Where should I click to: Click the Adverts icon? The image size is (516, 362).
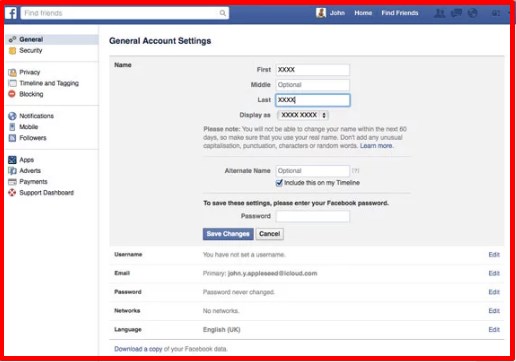click(x=12, y=171)
